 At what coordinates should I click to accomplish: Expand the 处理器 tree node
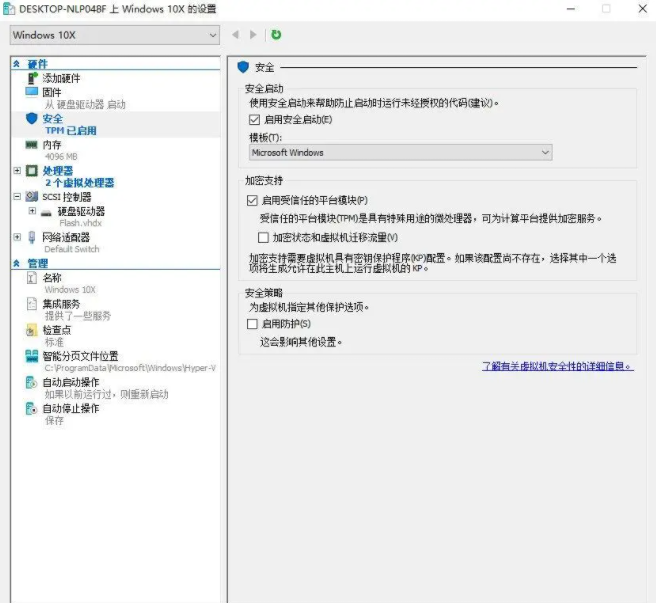point(17,171)
